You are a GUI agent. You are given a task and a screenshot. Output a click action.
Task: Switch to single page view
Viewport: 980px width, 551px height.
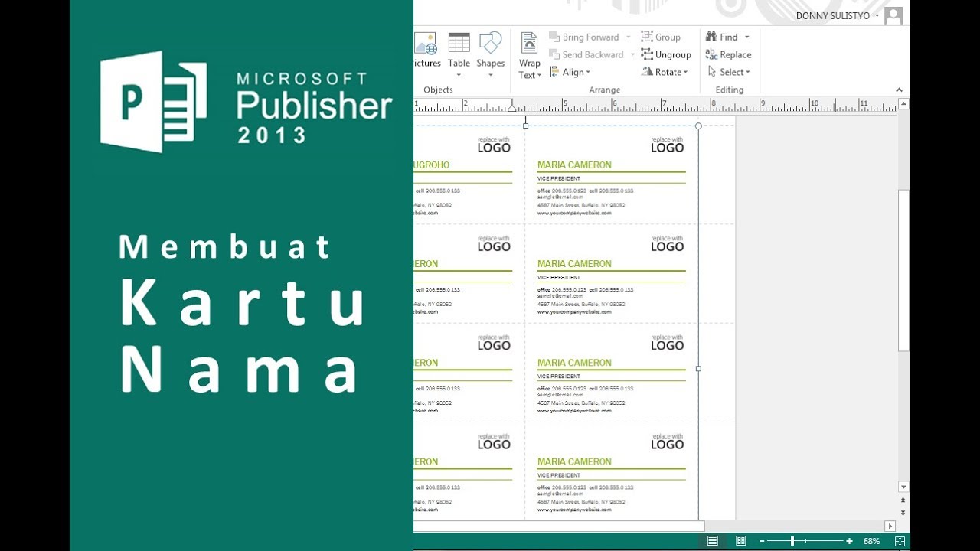(713, 541)
